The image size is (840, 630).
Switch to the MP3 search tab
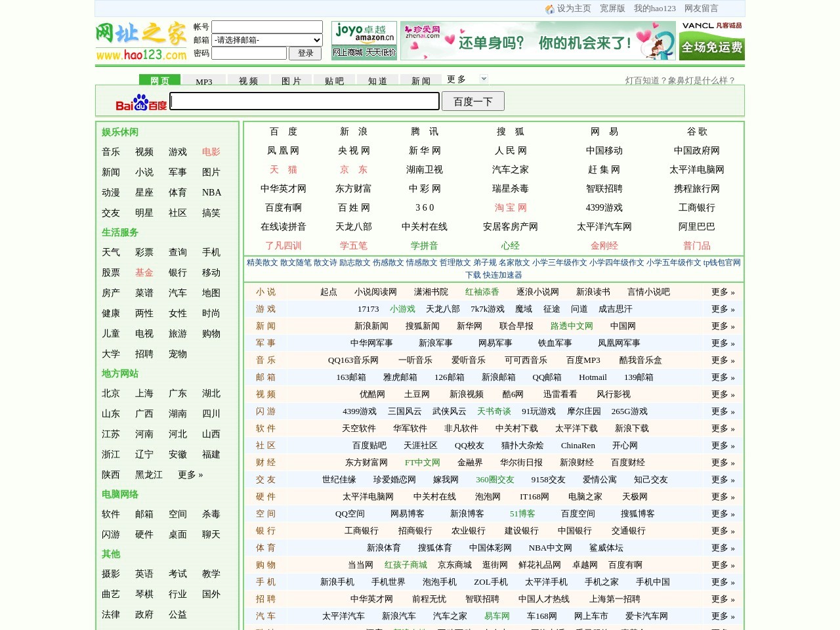[204, 81]
